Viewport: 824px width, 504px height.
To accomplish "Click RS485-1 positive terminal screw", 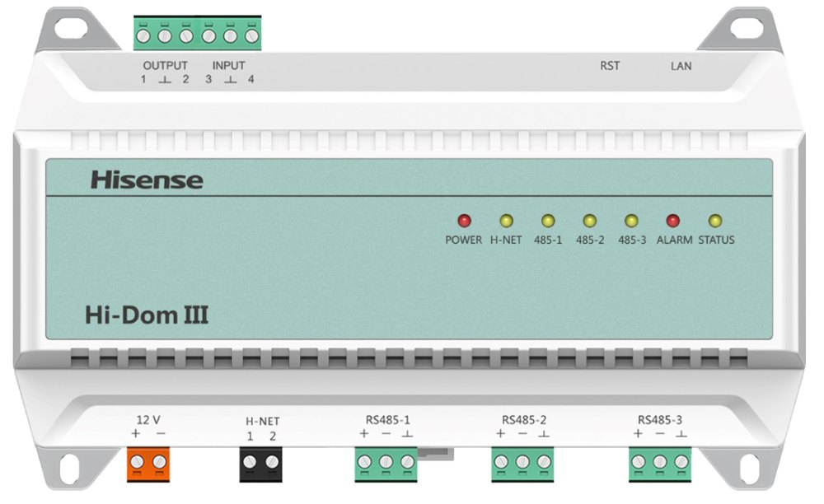I will coord(364,462).
